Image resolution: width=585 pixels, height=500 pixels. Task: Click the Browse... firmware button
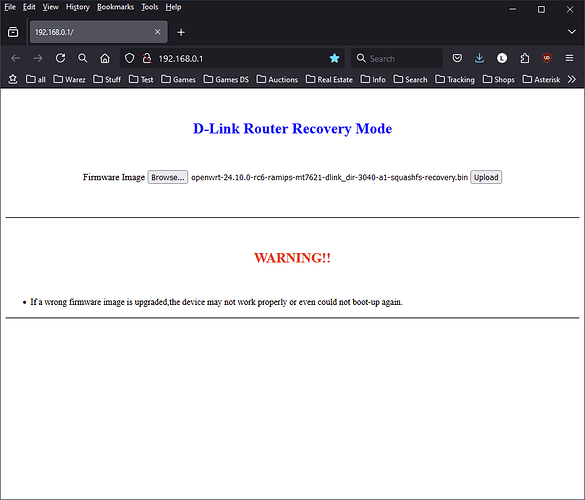[x=168, y=177]
